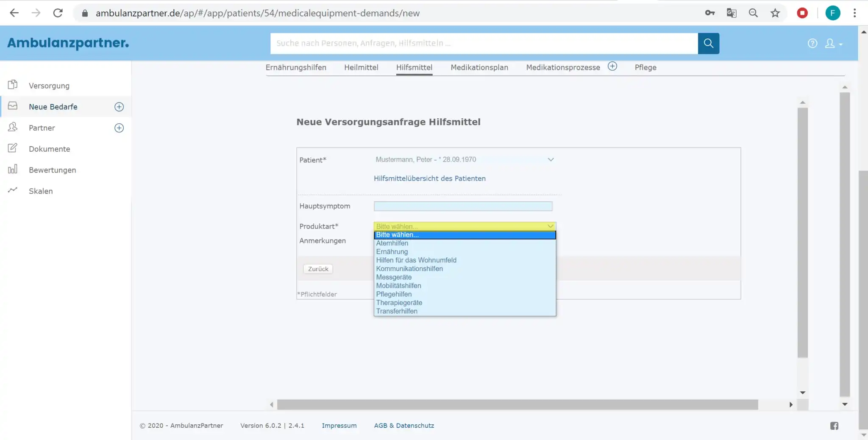Screen dimensions: 868x440
Task: Open Partner in the sidebar
Action: [42, 128]
